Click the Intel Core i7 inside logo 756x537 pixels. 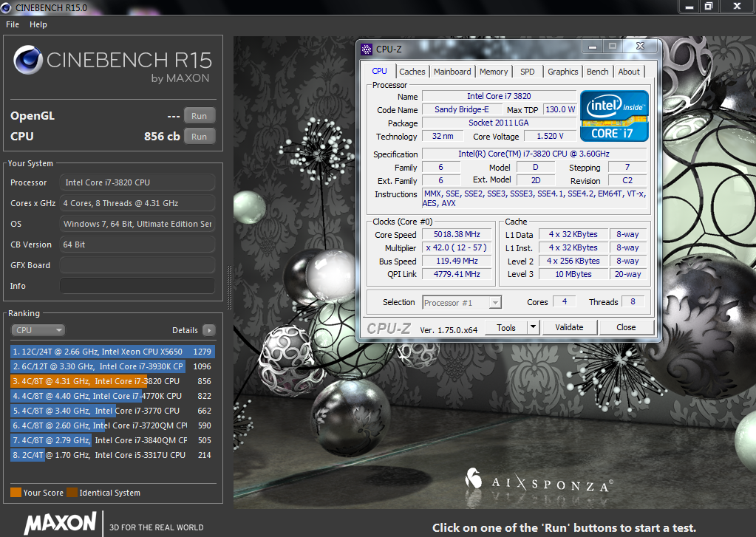coord(614,116)
